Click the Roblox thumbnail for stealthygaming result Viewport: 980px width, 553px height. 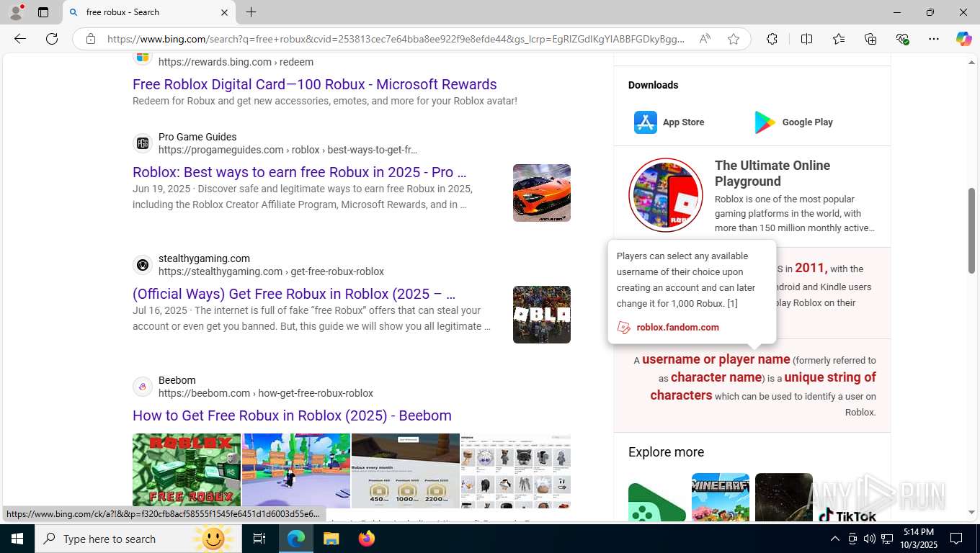(x=542, y=315)
